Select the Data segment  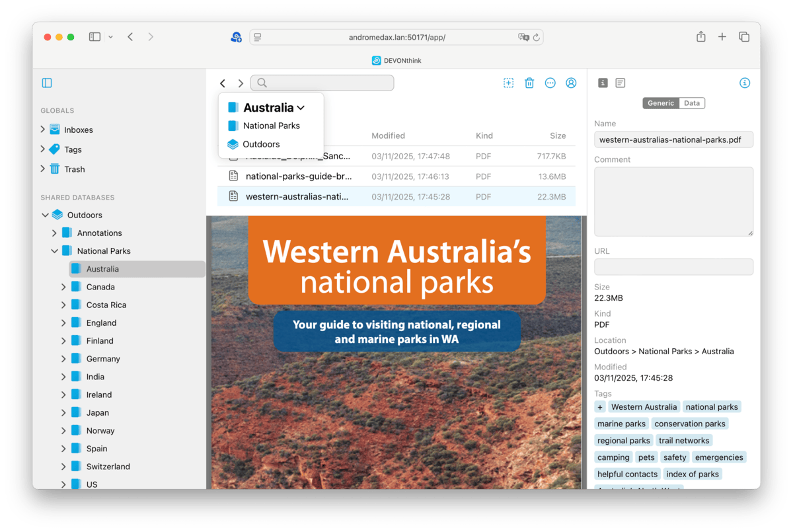point(692,103)
